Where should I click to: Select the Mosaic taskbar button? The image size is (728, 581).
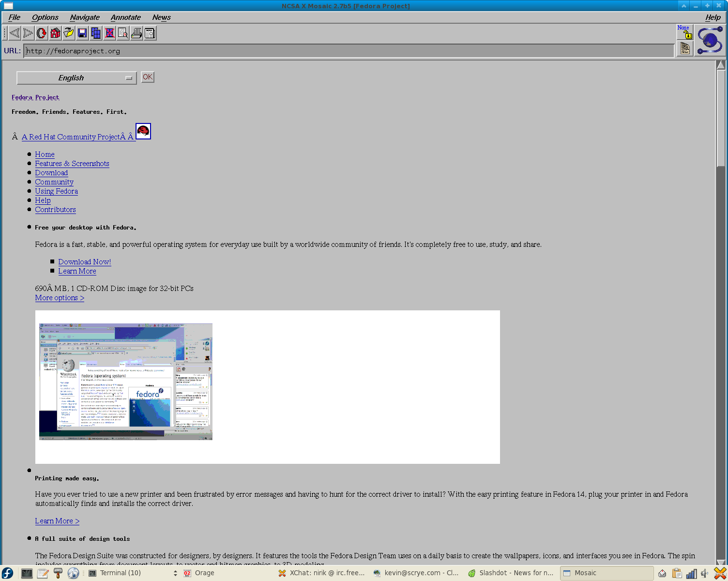(607, 573)
